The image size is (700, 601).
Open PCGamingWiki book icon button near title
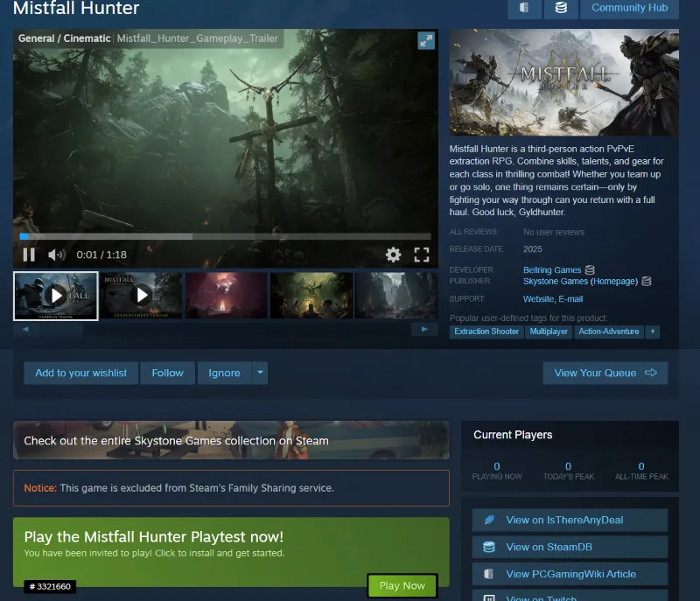[524, 8]
